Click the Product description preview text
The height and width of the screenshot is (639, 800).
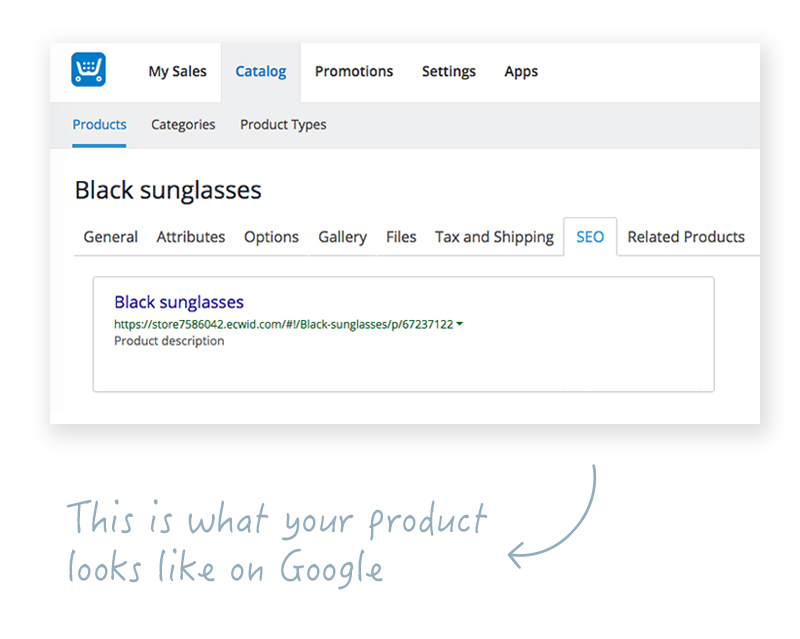click(169, 341)
